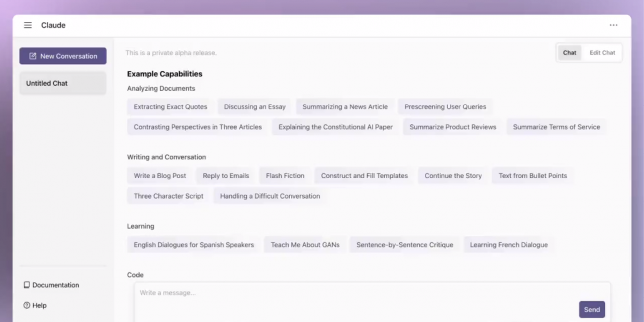
Task: Open Handling a Difficult Conversation example
Action: (x=269, y=196)
